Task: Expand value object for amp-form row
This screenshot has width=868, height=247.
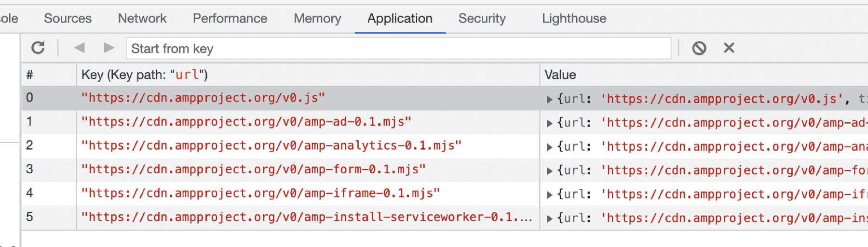Action: (x=549, y=171)
